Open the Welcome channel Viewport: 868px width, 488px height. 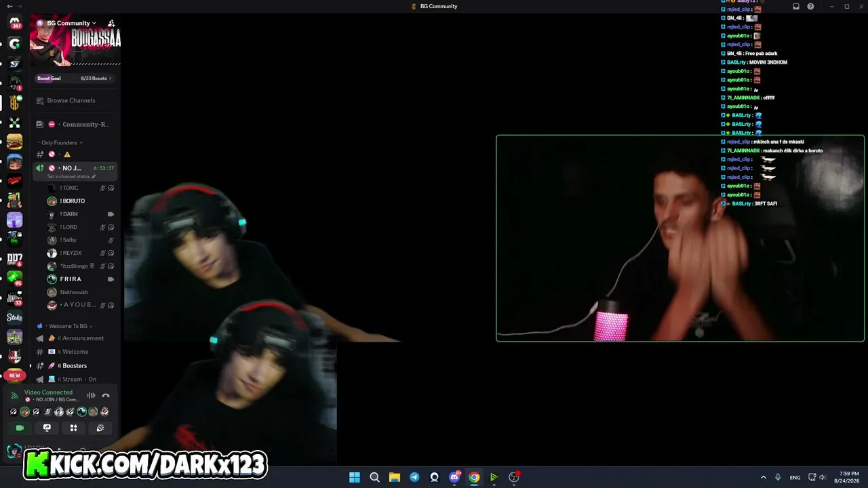pos(75,352)
